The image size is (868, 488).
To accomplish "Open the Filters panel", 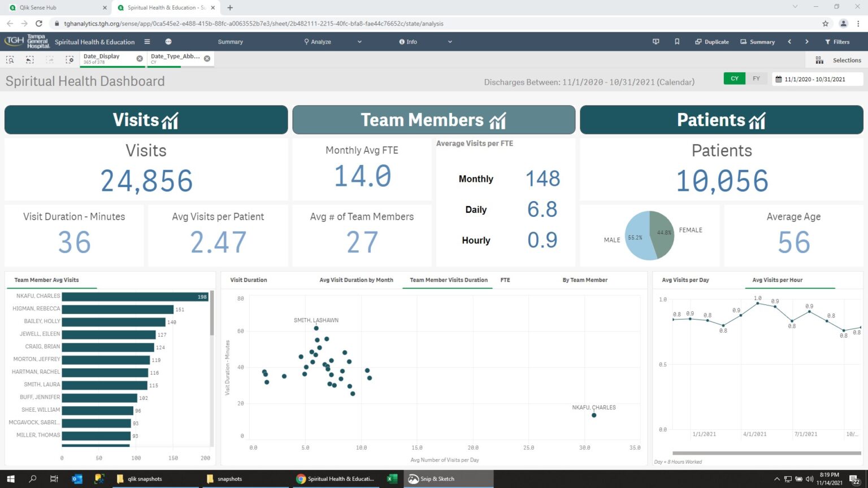I will coord(837,41).
